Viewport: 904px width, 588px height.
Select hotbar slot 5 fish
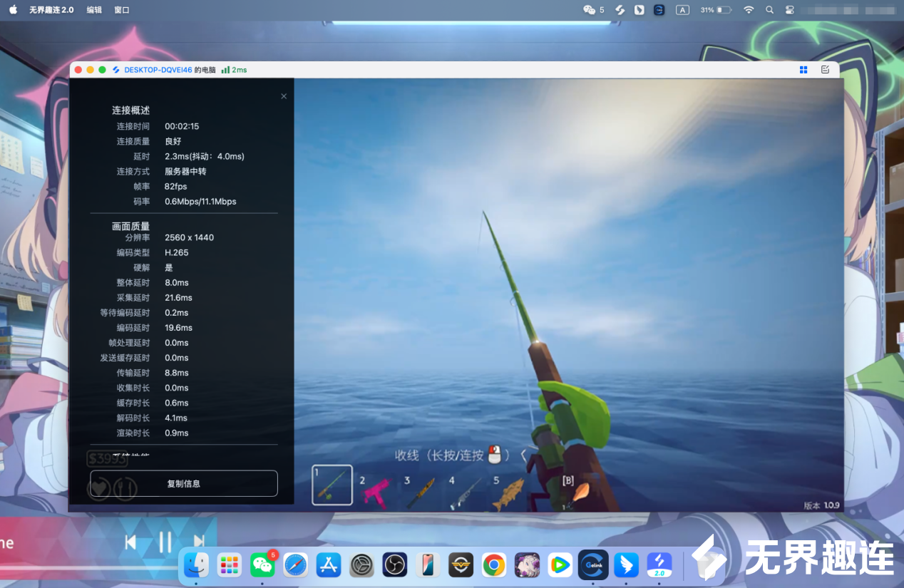tap(508, 492)
